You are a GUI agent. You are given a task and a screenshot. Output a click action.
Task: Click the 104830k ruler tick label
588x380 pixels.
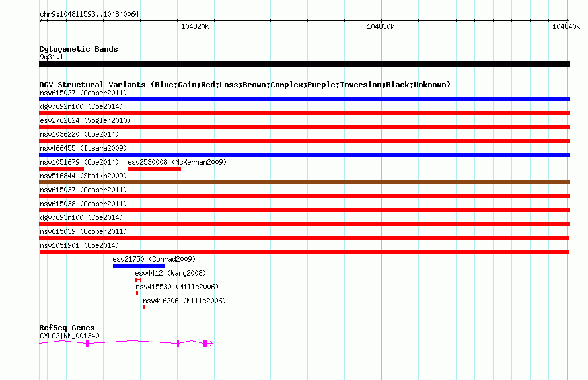coord(381,26)
